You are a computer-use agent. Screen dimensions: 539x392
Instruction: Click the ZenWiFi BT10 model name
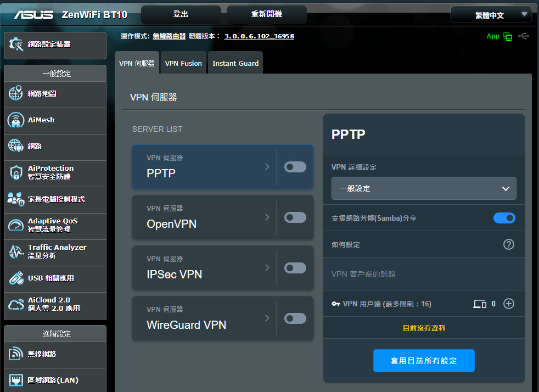coord(94,15)
